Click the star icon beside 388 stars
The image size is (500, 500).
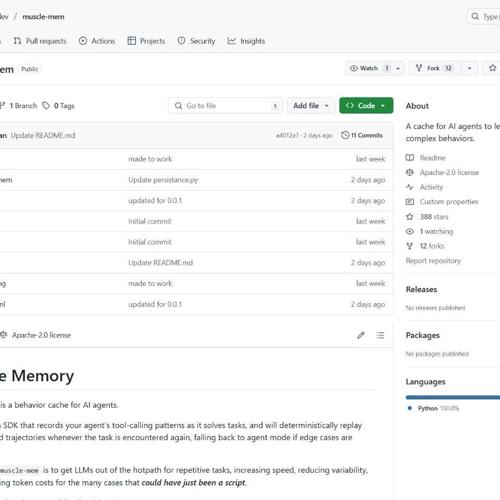[410, 217]
